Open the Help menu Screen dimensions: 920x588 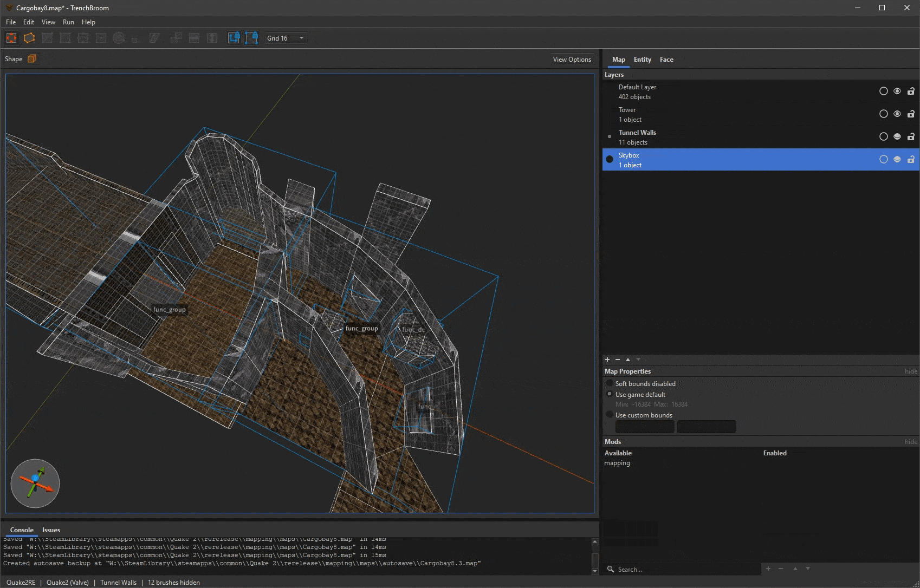(88, 22)
